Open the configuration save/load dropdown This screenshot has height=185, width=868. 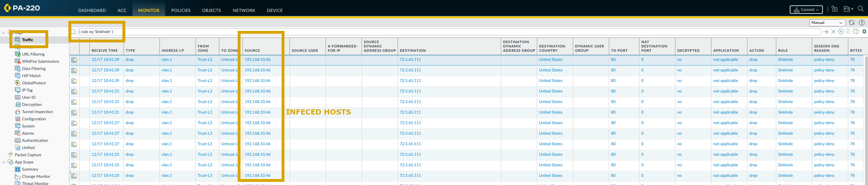coord(848,9)
